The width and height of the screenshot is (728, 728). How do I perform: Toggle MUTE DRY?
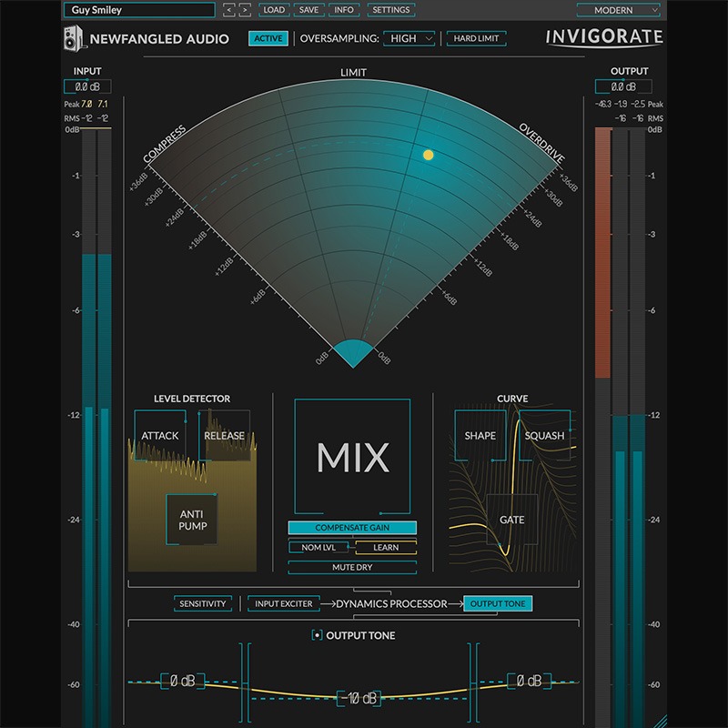click(x=352, y=567)
